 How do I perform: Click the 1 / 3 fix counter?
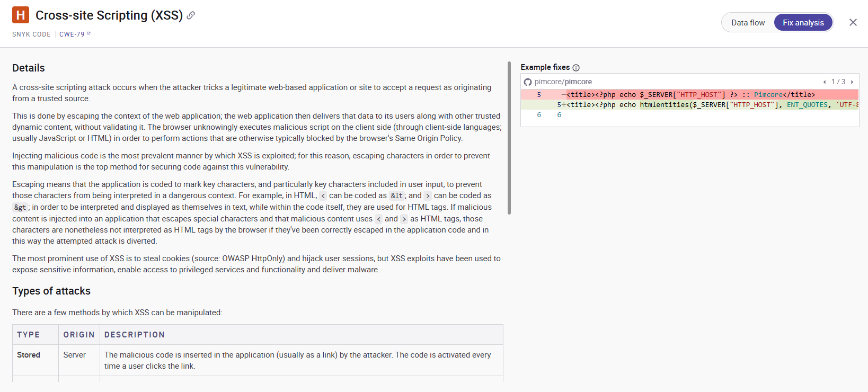coord(838,82)
